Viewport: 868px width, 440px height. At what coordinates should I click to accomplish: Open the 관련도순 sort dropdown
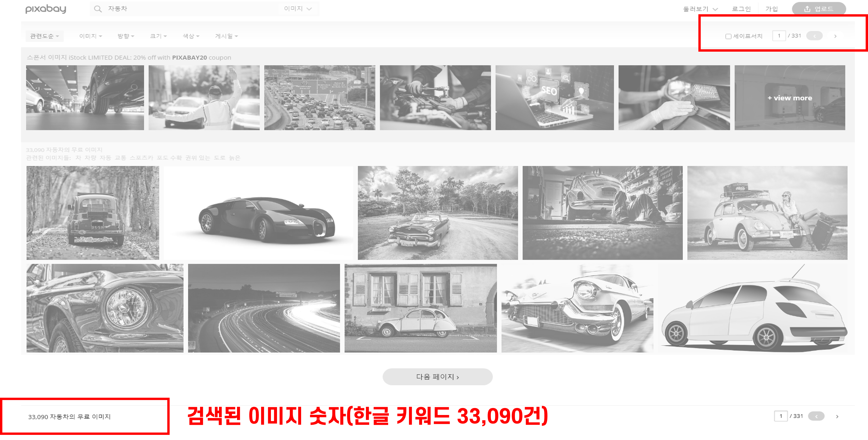pyautogui.click(x=44, y=36)
